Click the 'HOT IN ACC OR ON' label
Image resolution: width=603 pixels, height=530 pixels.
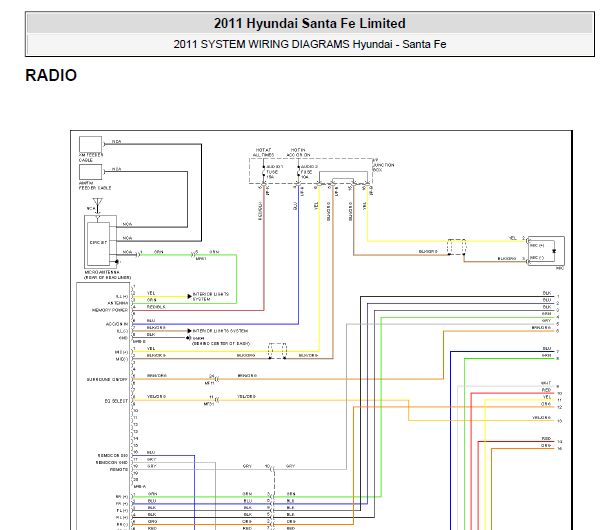[x=298, y=152]
